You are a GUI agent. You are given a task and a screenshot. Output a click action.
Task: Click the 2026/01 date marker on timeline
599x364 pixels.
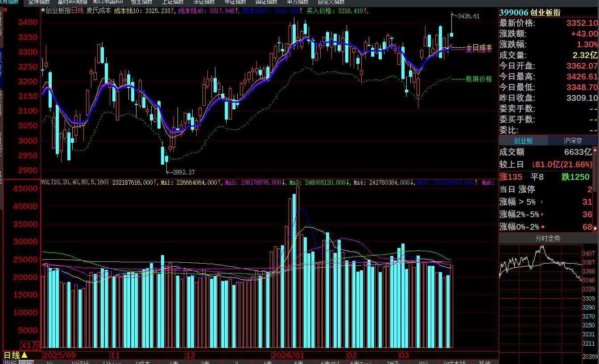click(x=288, y=356)
